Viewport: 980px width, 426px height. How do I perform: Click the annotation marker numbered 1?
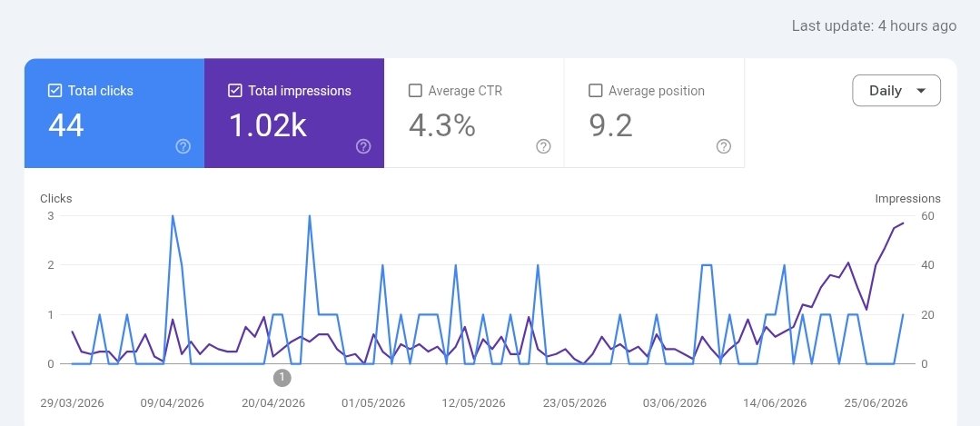[x=282, y=377]
